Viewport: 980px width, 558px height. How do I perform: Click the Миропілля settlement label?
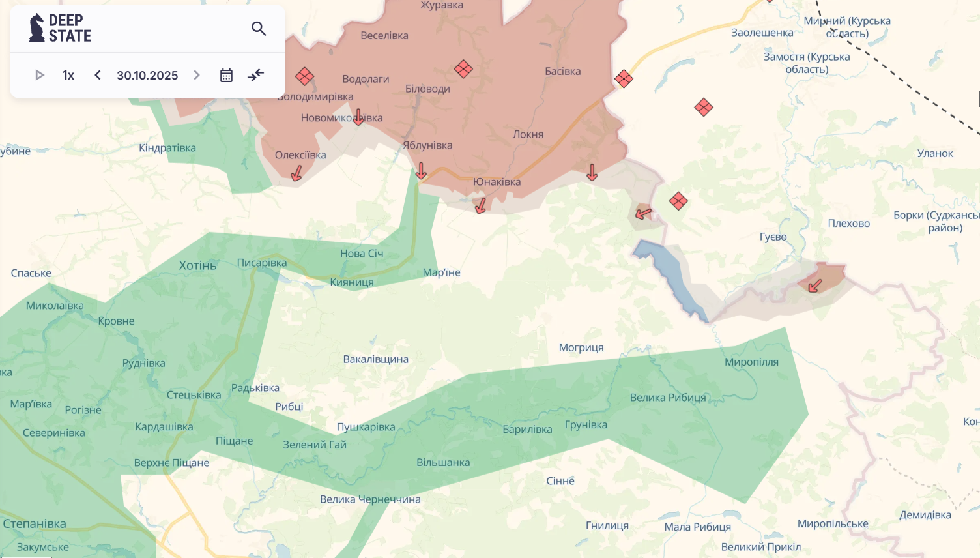click(751, 362)
